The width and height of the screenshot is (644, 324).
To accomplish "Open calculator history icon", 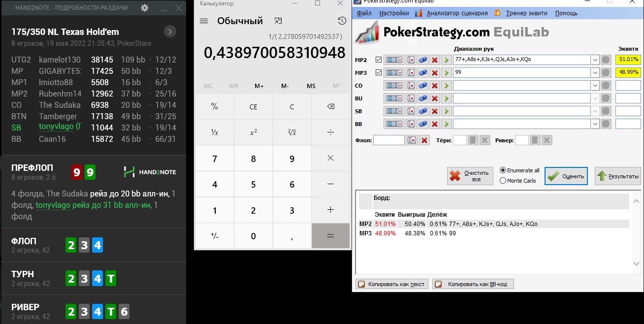I will (342, 21).
